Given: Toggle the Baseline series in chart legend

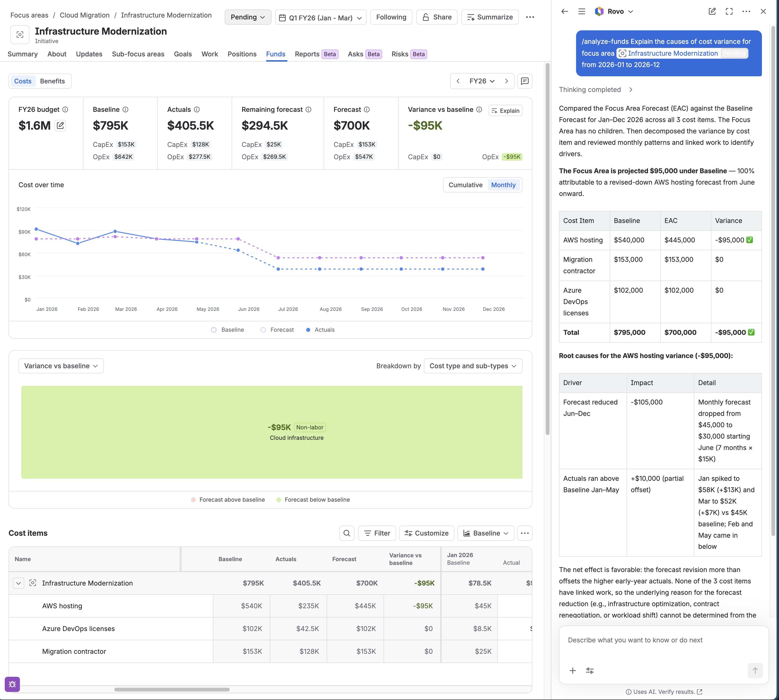Looking at the screenshot, I should point(227,330).
